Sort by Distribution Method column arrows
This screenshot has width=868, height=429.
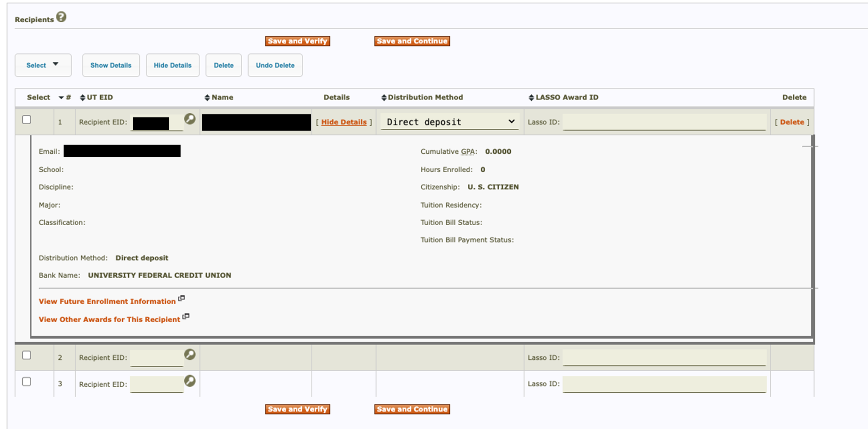click(383, 98)
